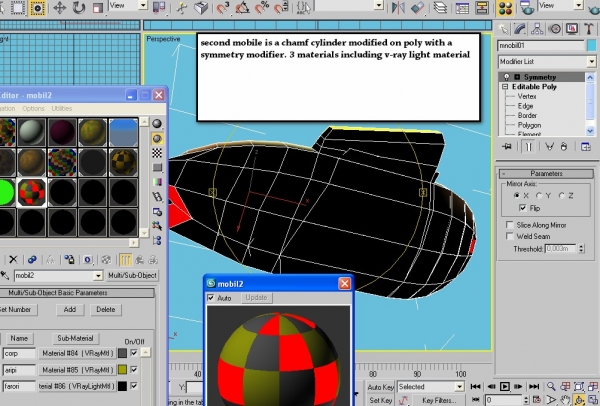Collapse the Editable Poly tree node
The height and width of the screenshot is (406, 600).
point(505,87)
